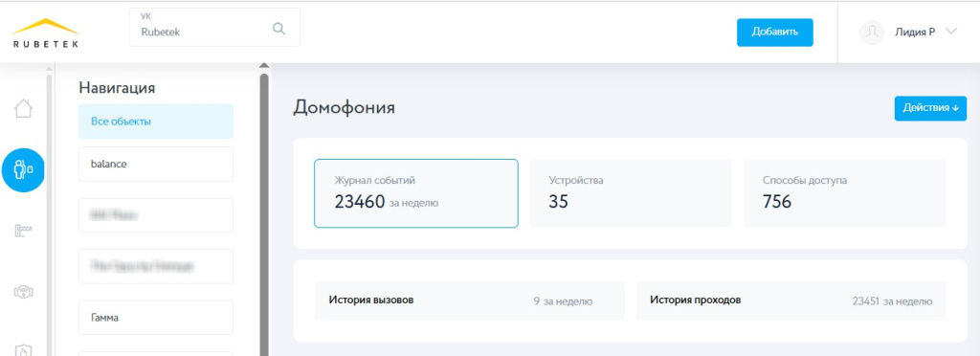Select the balance object
Viewport: 980px width, 356px height.
156,165
